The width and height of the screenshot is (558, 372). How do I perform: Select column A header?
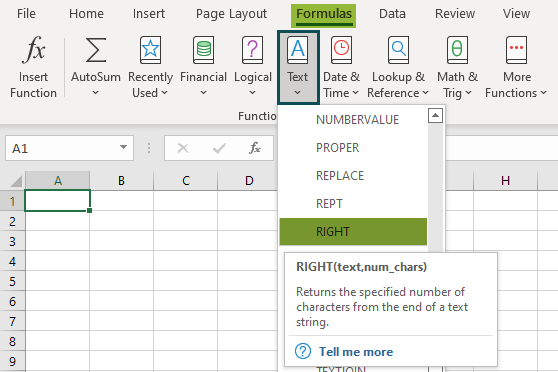(57, 180)
